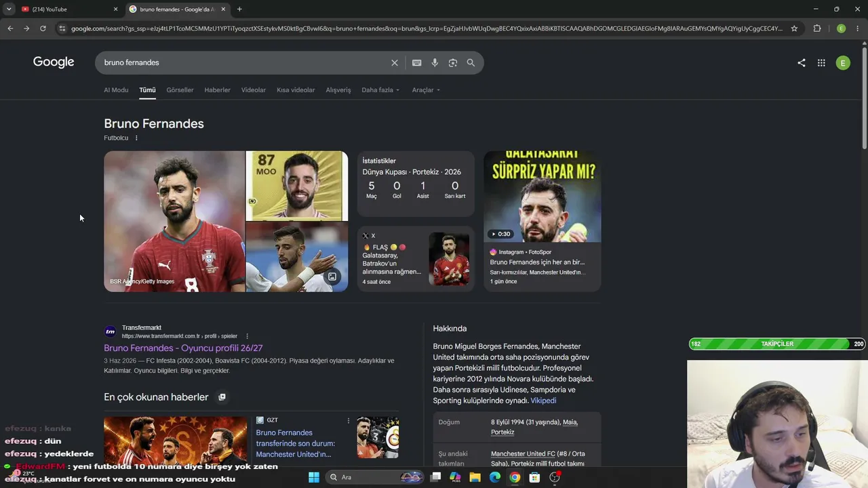The width and height of the screenshot is (868, 488).
Task: Reload the current page
Action: (x=43, y=28)
